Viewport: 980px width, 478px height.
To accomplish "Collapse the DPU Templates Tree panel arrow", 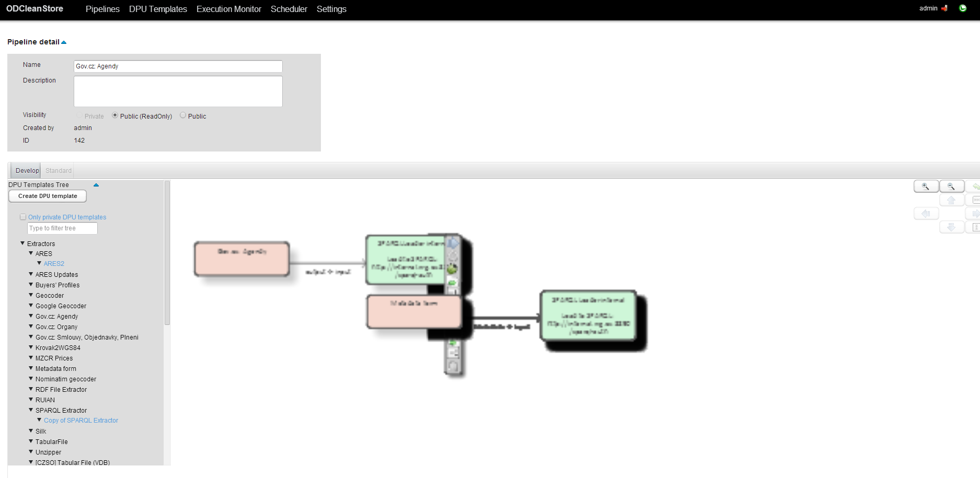I will click(x=96, y=185).
